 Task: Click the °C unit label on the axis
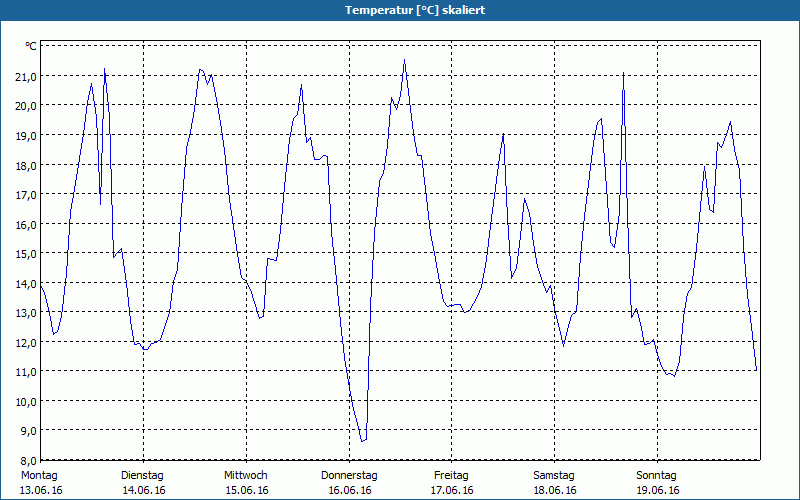point(31,46)
